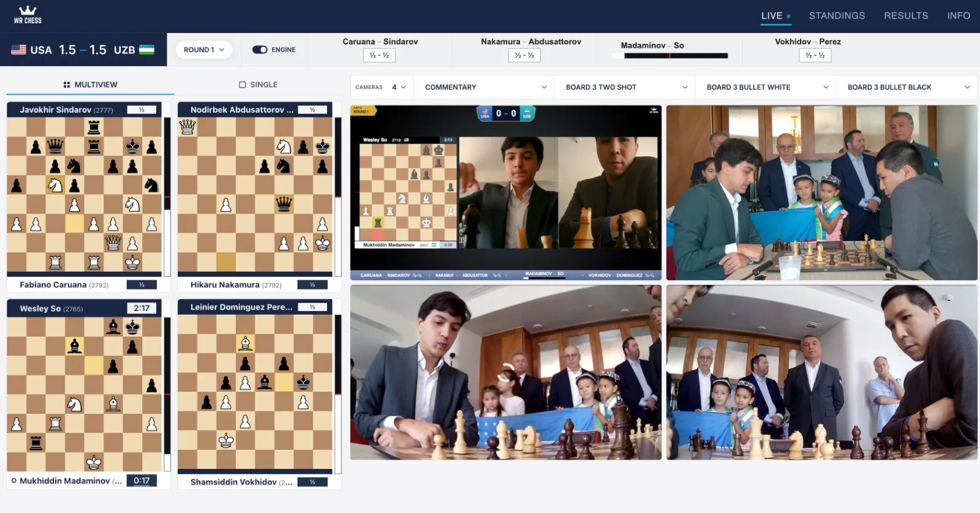Screen dimensions: 980x513
Task: Click the Madaminov – So evaluation bar
Action: click(669, 56)
